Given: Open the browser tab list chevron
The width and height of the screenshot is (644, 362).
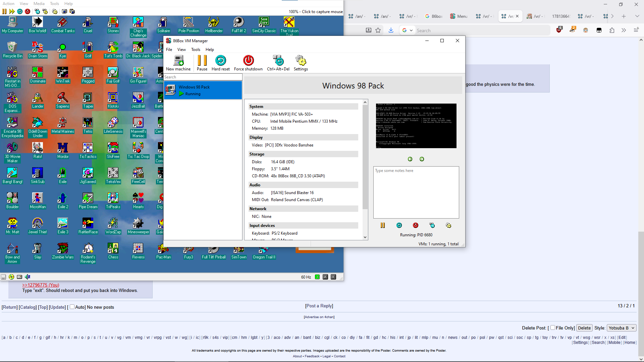Looking at the screenshot, I should (637, 16).
